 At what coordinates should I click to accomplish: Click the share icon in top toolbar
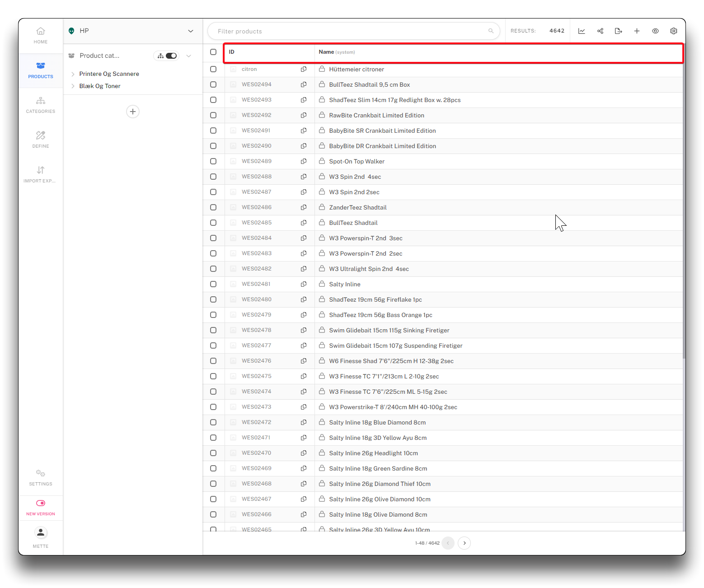pyautogui.click(x=600, y=31)
